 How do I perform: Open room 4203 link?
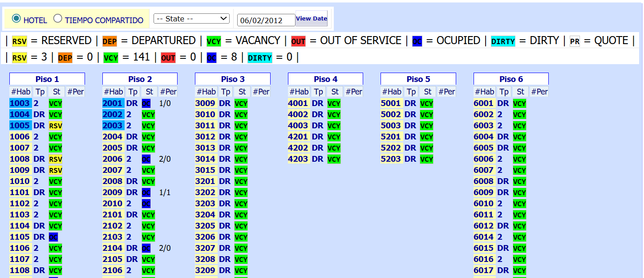[x=298, y=159]
